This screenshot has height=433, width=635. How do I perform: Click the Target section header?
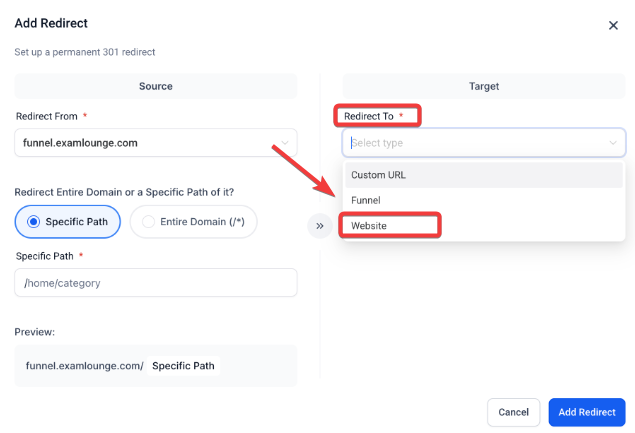point(484,86)
